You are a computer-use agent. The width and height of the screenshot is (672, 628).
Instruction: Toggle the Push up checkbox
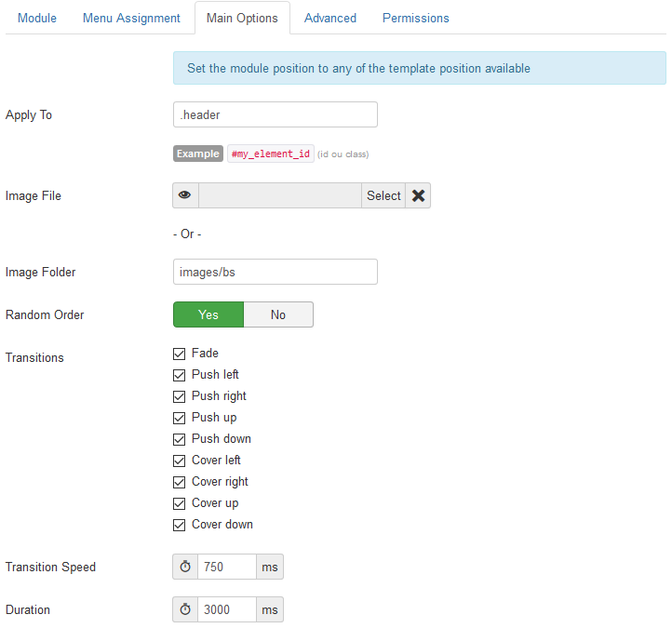(180, 418)
